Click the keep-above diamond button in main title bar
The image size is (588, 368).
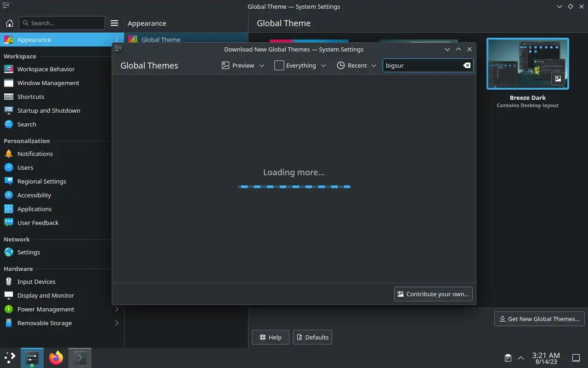coord(570,6)
